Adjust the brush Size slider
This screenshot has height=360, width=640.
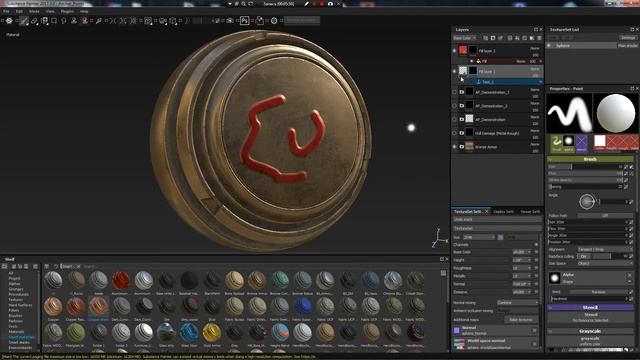click(585, 167)
